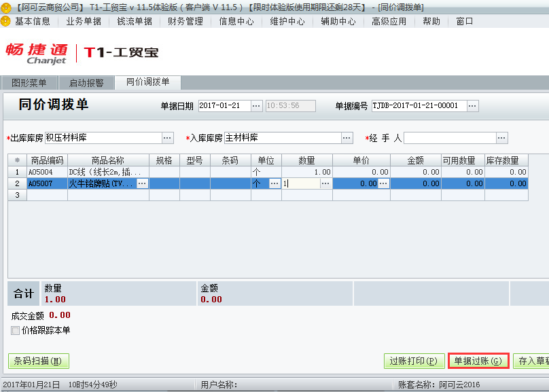
Task: Open quantity ellipsis in row 2 数量
Action: coord(325,183)
